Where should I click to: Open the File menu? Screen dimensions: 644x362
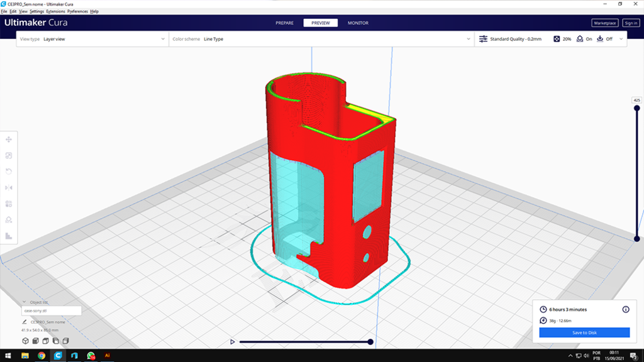(4, 11)
